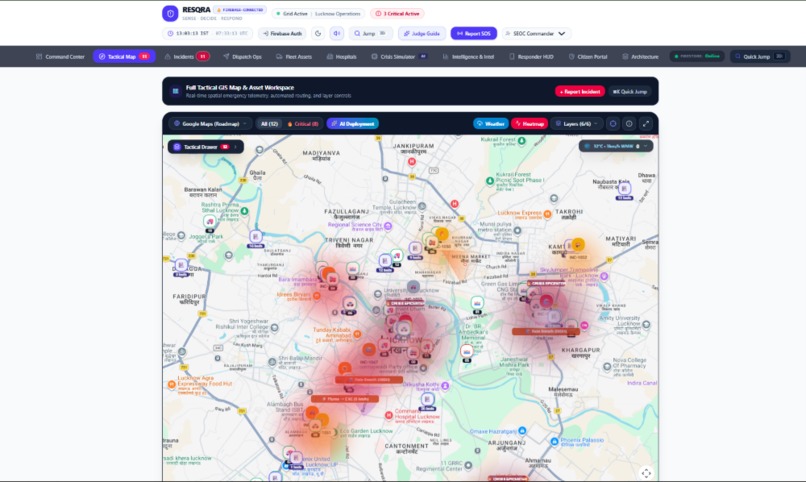Open the Architecture tab

pyautogui.click(x=640, y=57)
